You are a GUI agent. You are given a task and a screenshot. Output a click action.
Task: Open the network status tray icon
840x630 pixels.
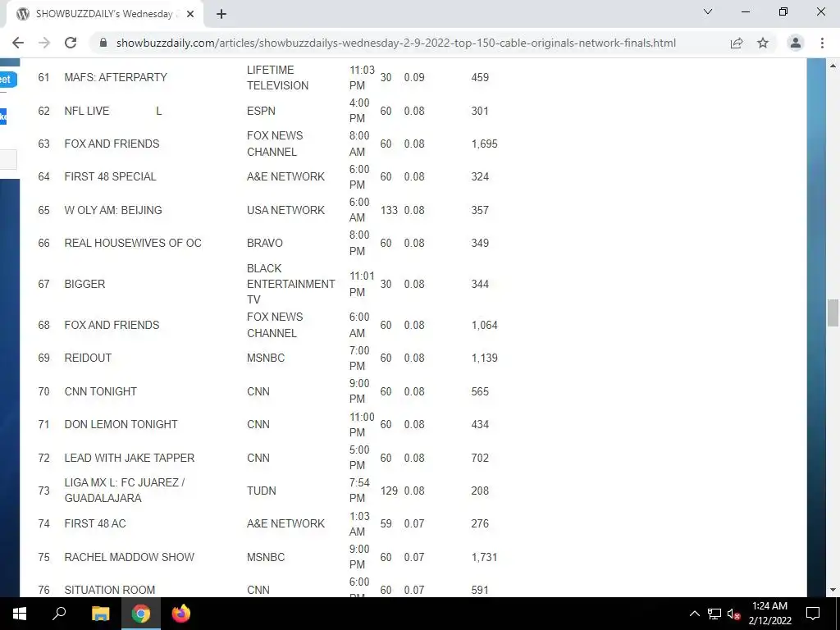(714, 614)
